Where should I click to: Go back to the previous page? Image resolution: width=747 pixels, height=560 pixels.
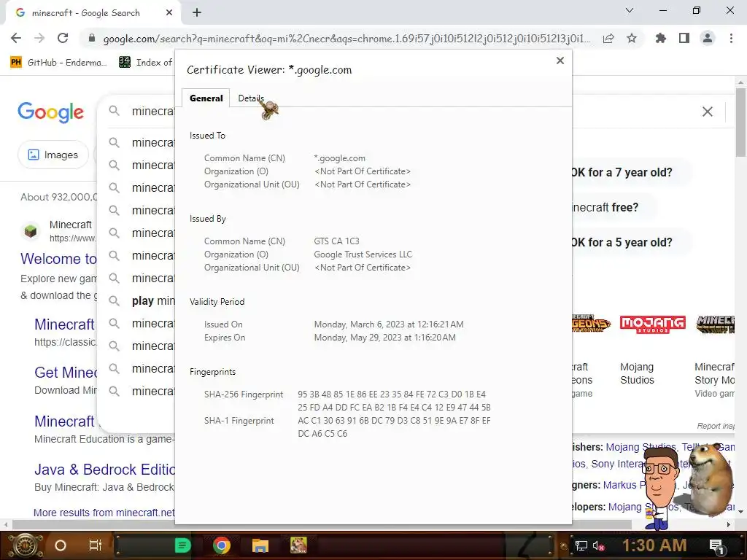[x=16, y=38]
